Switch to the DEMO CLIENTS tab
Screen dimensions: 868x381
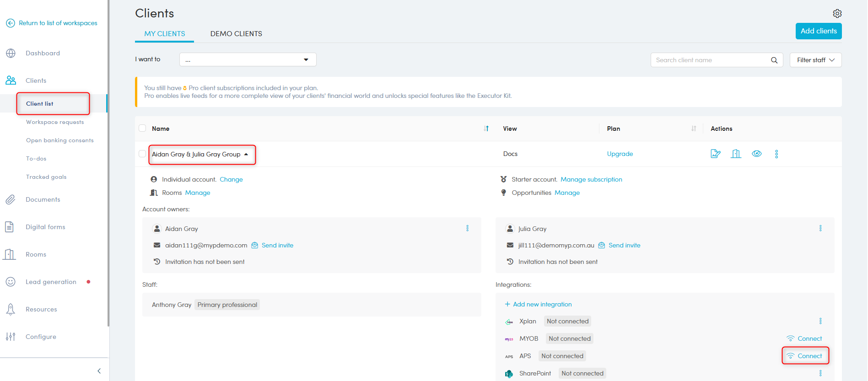click(x=236, y=34)
